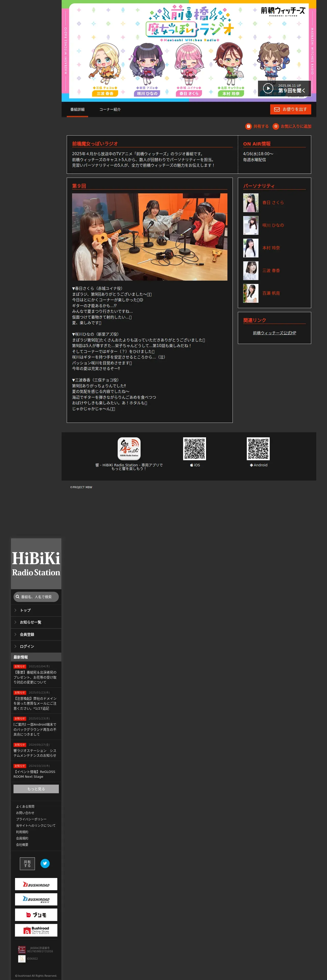Click the 共有する share icon
This screenshot has height=980, width=327.
pyautogui.click(x=248, y=126)
